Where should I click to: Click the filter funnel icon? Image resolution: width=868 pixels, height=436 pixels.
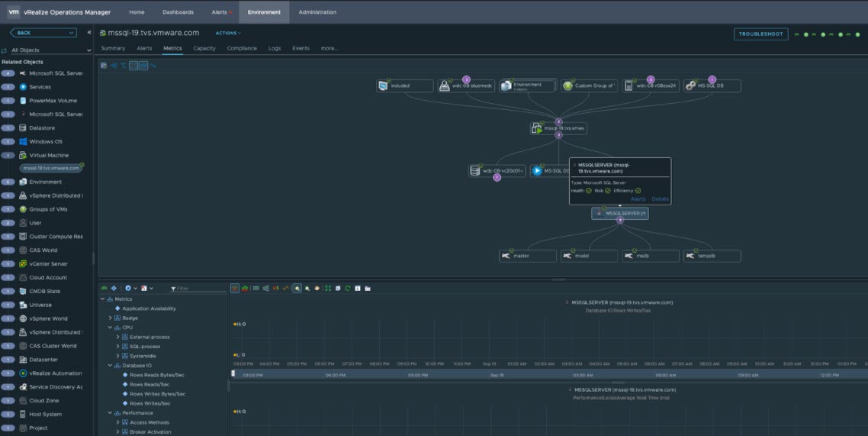173,289
